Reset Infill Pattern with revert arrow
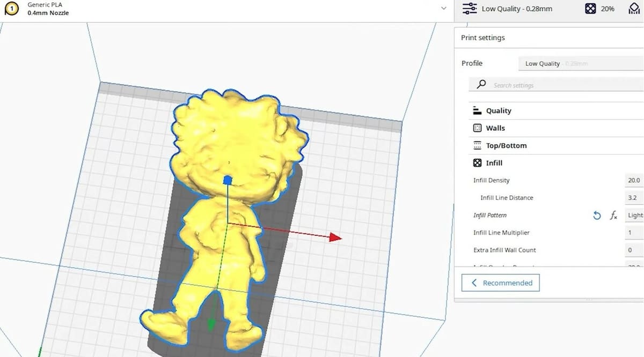644x357 pixels. (597, 215)
